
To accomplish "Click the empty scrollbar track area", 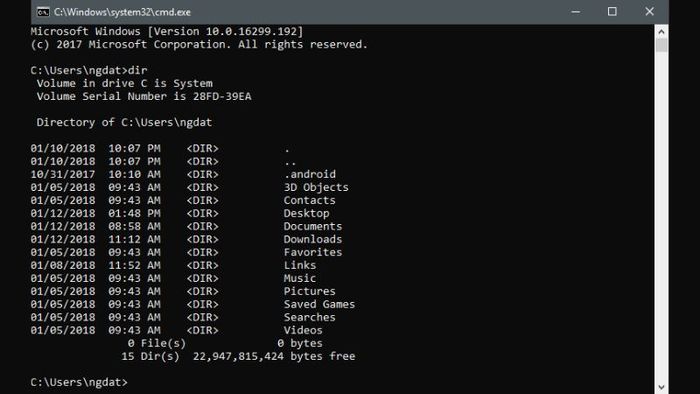I will pyautogui.click(x=661, y=216).
